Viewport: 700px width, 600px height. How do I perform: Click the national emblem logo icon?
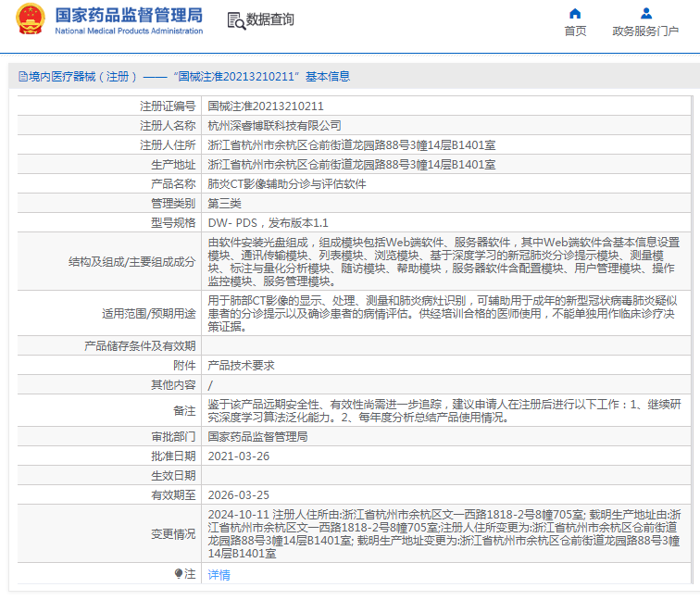[x=31, y=19]
